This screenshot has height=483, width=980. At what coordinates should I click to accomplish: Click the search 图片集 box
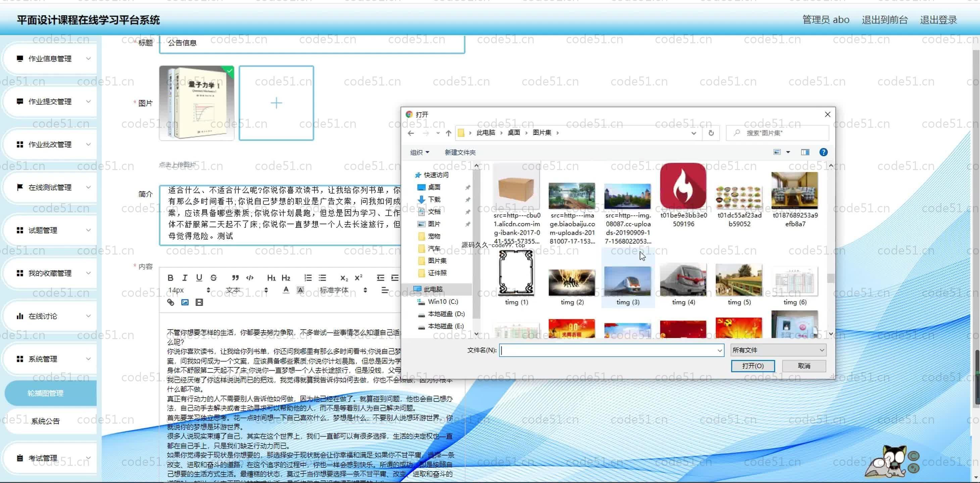pyautogui.click(x=777, y=133)
